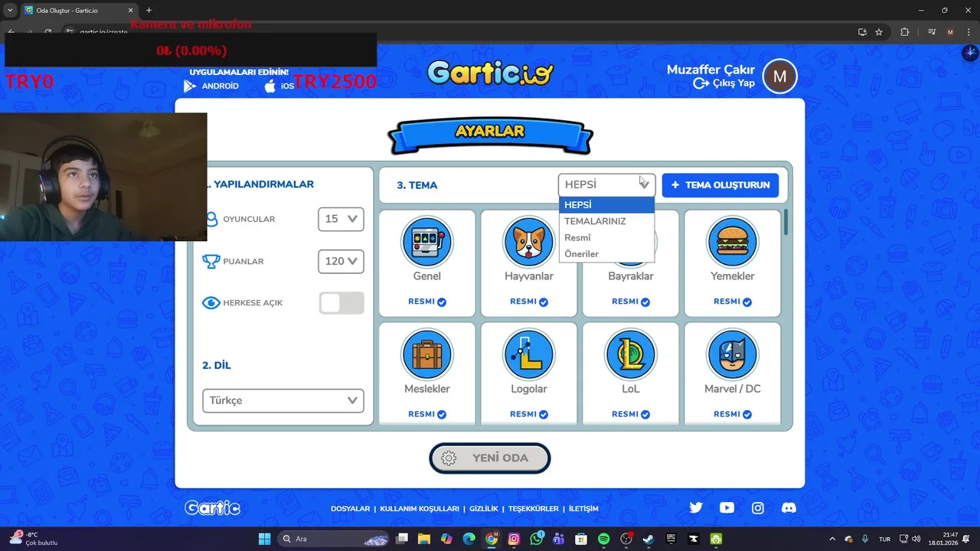Viewport: 980px width, 551px height.
Task: Open Gartic Discord server icon
Action: pos(789,507)
